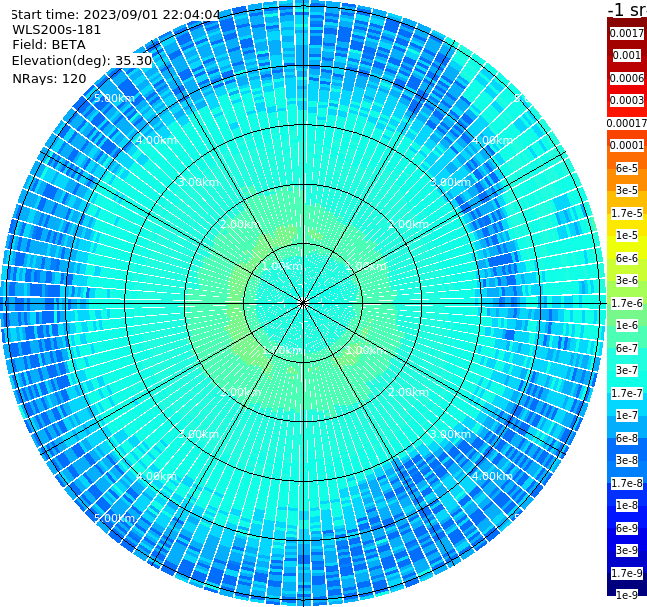Click the polar plot center where radials meet
647x607 pixels.
click(x=303, y=303)
